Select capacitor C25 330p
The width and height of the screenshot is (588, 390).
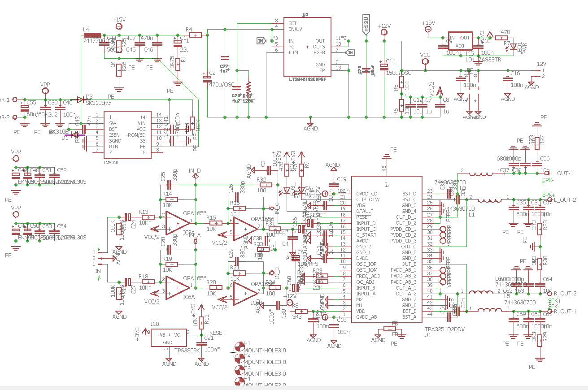tap(169, 185)
